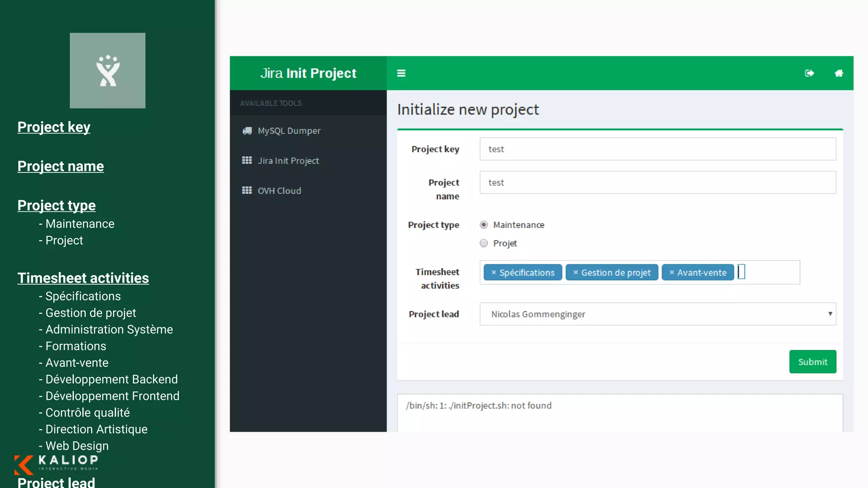Remove the Avant-vente tag via its x
The width and height of the screenshot is (868, 488).
coord(672,272)
